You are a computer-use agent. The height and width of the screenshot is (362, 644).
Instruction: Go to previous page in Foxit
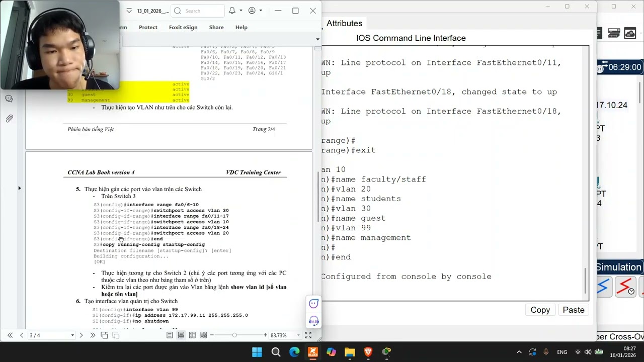coord(21,335)
